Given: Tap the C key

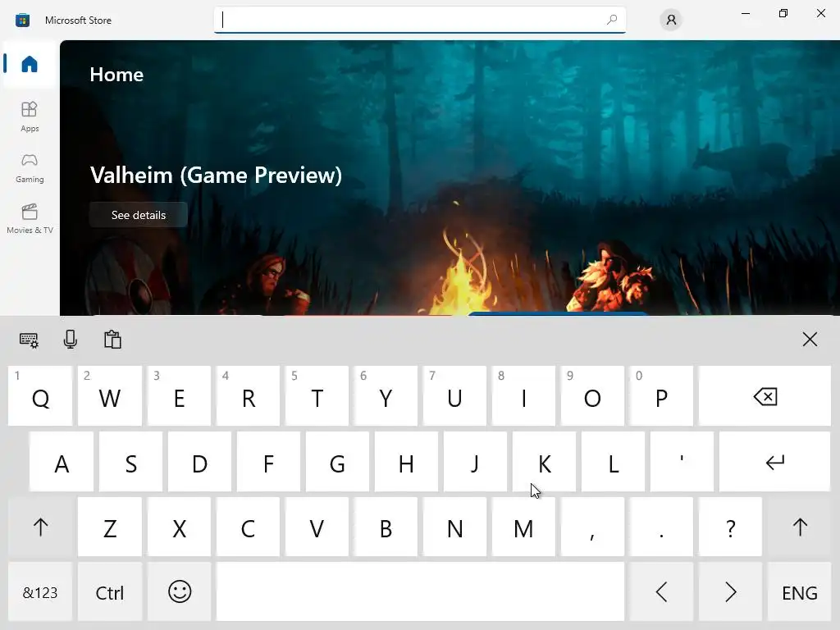Looking at the screenshot, I should click(248, 527).
